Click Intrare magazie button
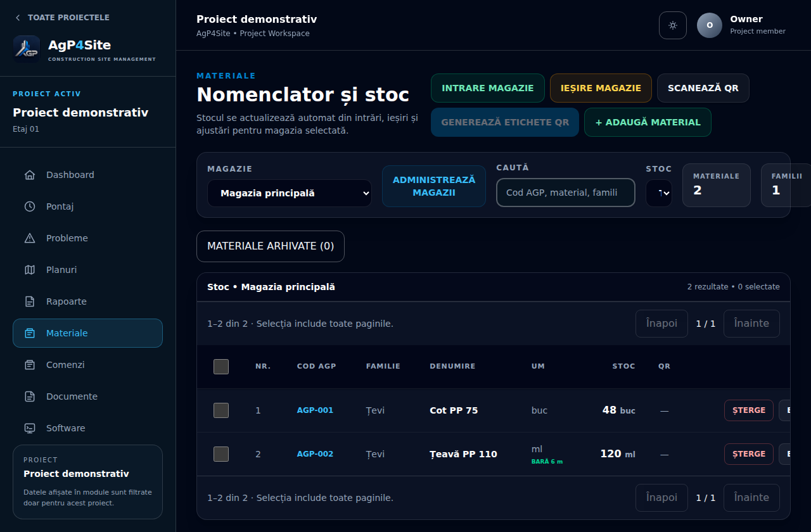811x532 pixels. click(488, 88)
